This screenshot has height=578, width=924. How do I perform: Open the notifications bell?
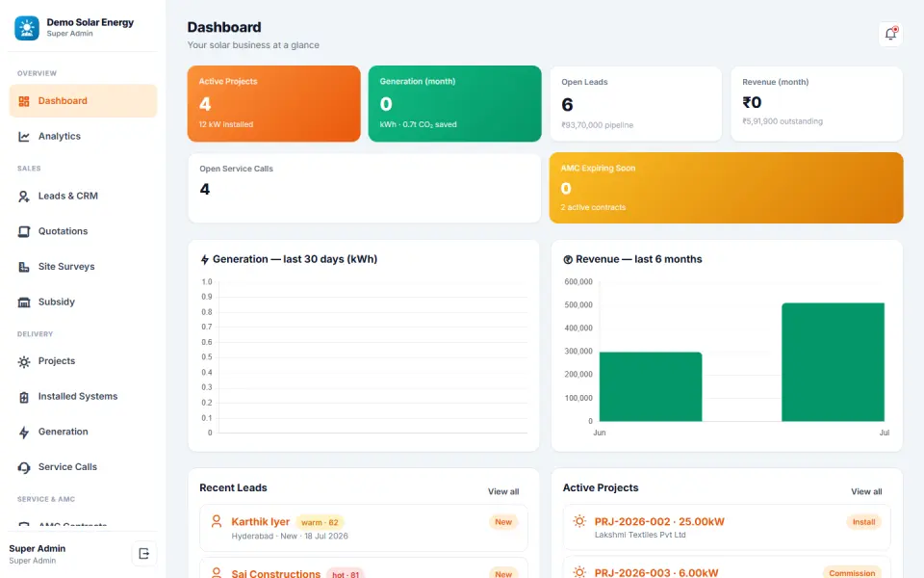[890, 34]
